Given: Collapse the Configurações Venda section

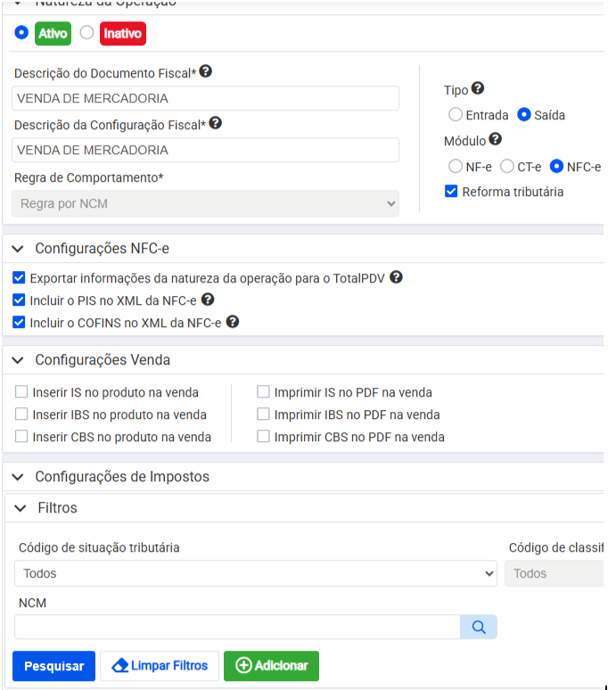Looking at the screenshot, I should coord(17,360).
